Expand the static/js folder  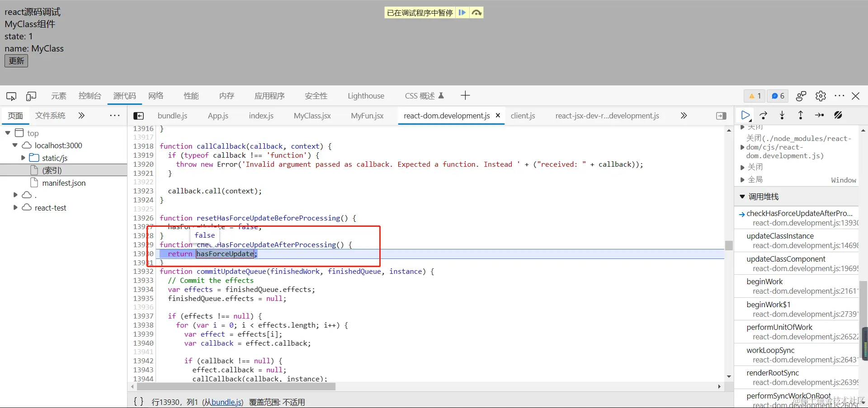[x=23, y=158]
